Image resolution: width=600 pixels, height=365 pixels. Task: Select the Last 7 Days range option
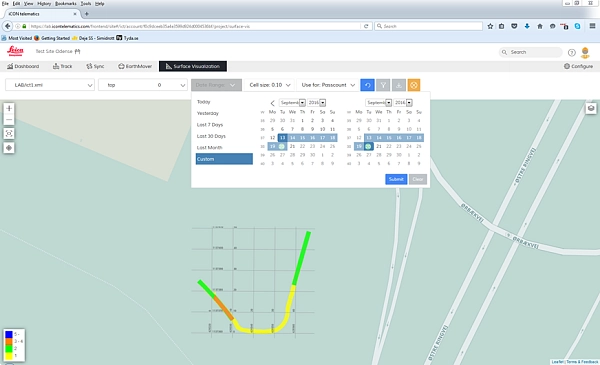click(210, 125)
